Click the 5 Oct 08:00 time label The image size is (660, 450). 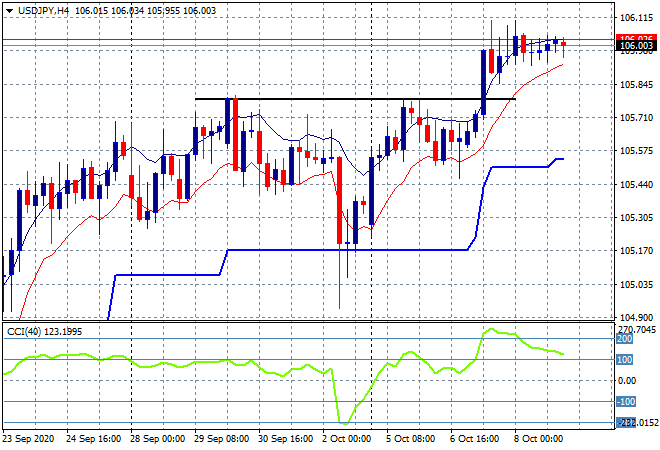point(410,439)
